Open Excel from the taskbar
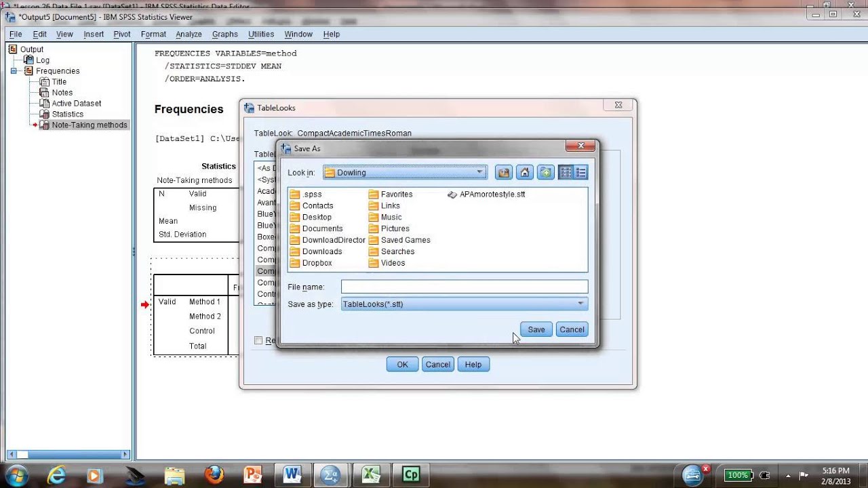The height and width of the screenshot is (488, 868). pos(371,474)
